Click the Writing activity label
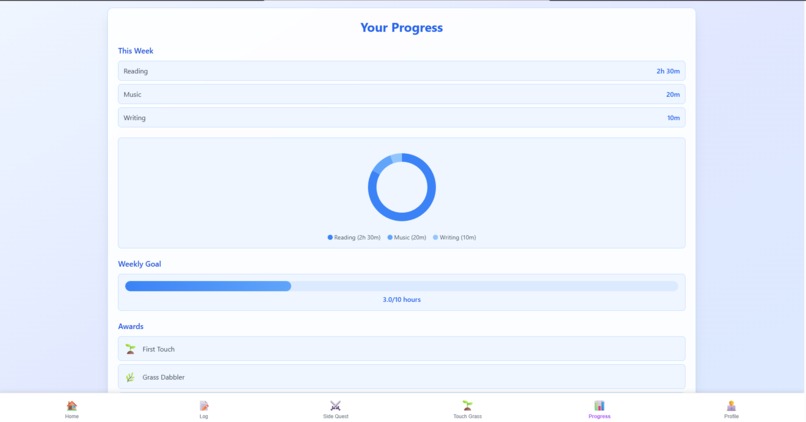 click(x=134, y=118)
